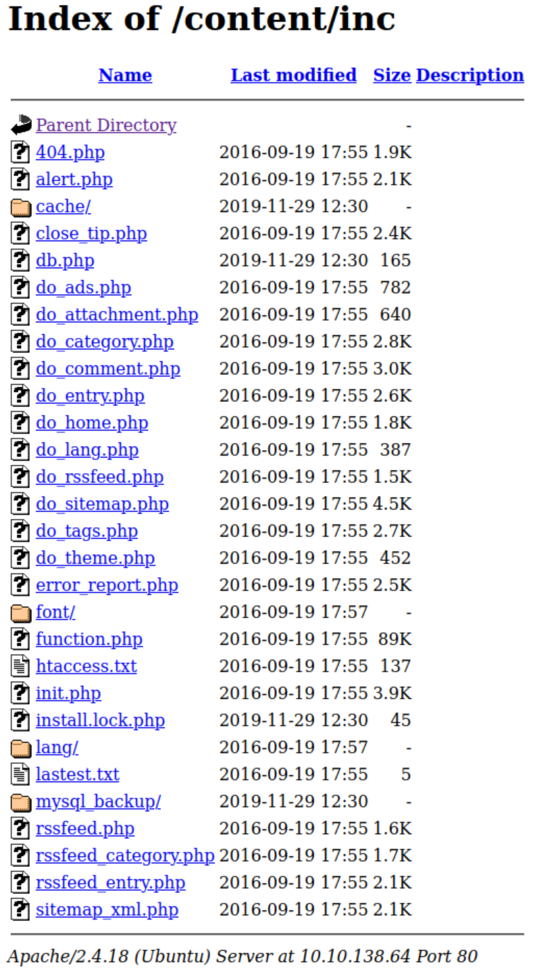Click the back-arrow icon beside Parent Directory
Image resolution: width=535 pixels, height=980 pixels.
21,125
